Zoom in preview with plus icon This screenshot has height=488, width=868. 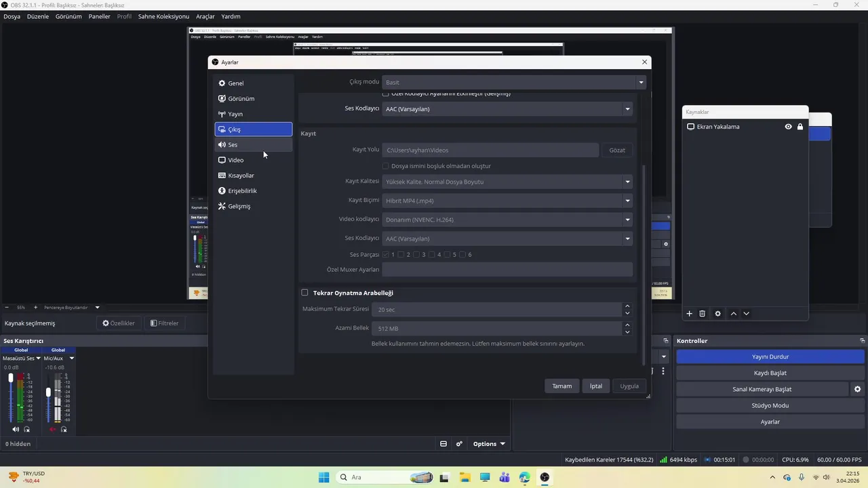(x=35, y=307)
